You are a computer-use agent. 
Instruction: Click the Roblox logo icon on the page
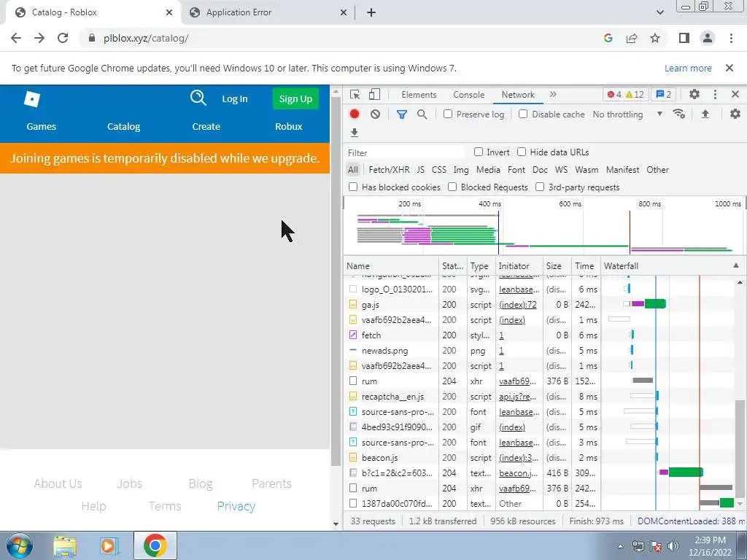pos(32,99)
